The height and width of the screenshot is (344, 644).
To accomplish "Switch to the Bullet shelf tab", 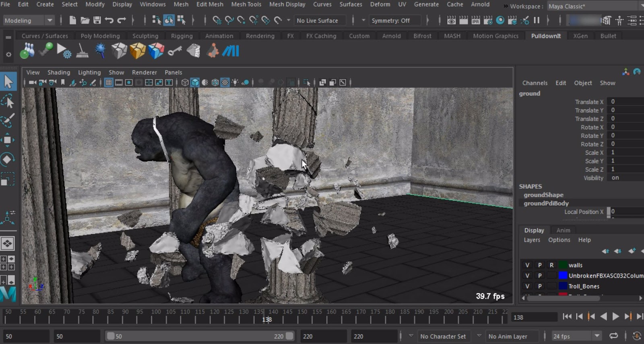I will pos(608,36).
